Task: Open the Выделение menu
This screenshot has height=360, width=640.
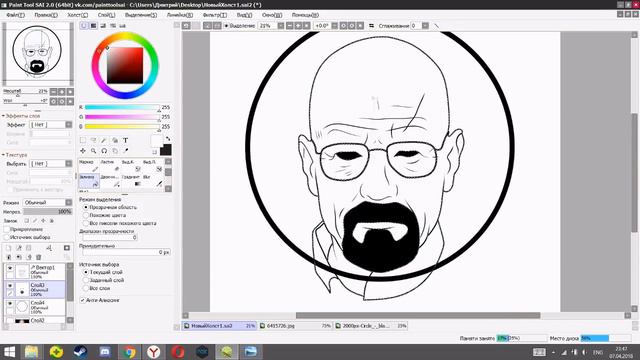Action: (x=141, y=15)
